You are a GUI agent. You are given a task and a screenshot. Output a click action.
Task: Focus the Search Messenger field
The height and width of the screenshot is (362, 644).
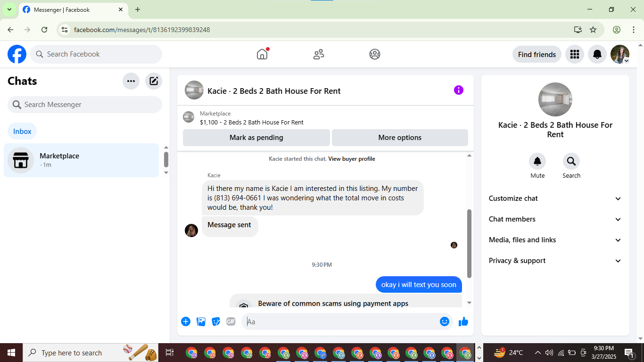85,105
